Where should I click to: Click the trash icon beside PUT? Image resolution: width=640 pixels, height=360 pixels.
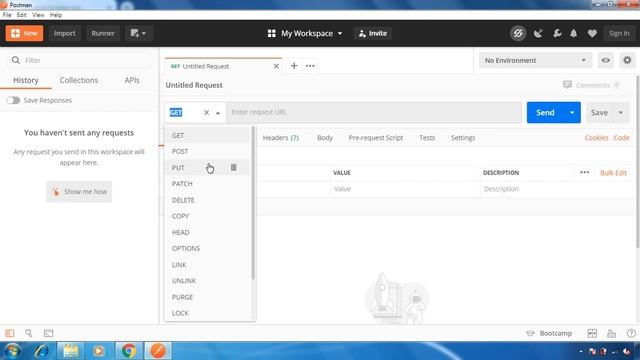(233, 167)
